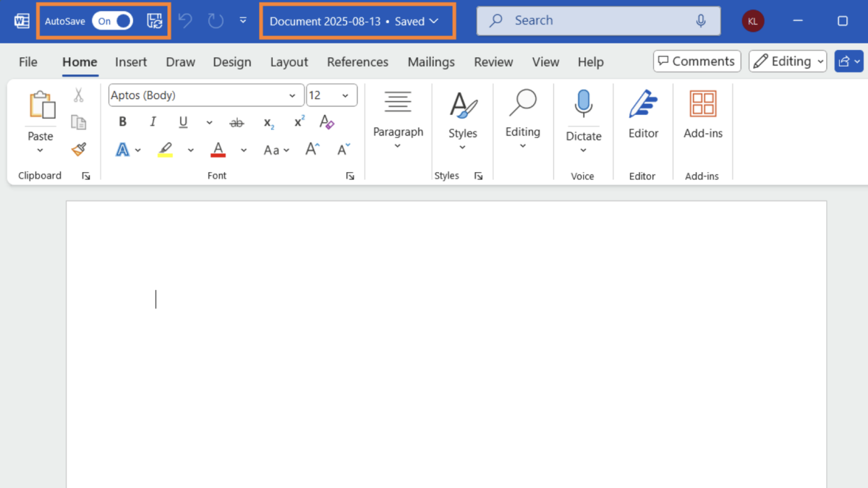Click the Save icon next to AutoSave

pyautogui.click(x=154, y=20)
